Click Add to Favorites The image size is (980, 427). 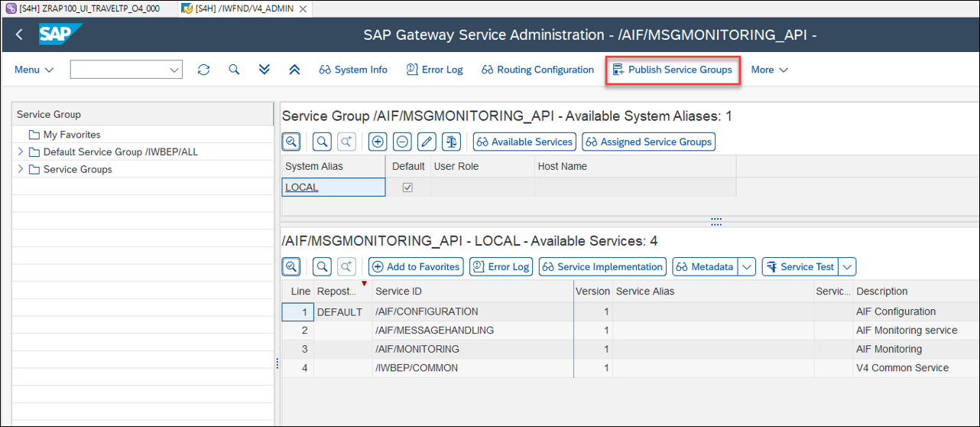coord(416,266)
